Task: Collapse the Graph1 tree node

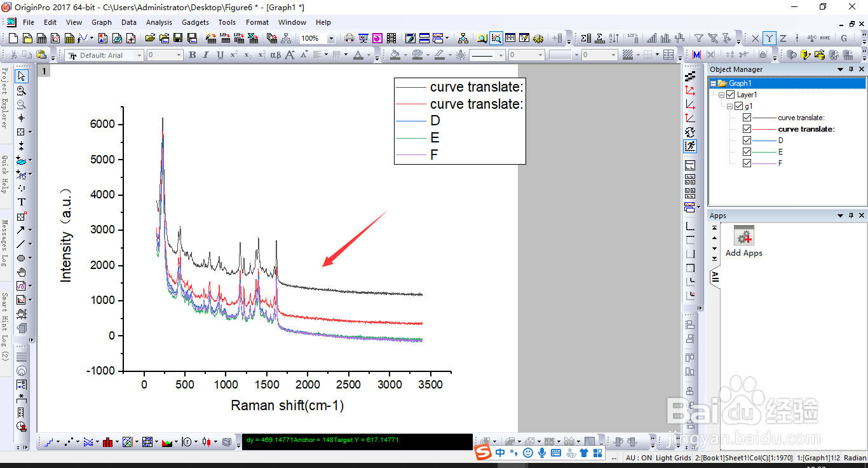Action: (x=714, y=83)
